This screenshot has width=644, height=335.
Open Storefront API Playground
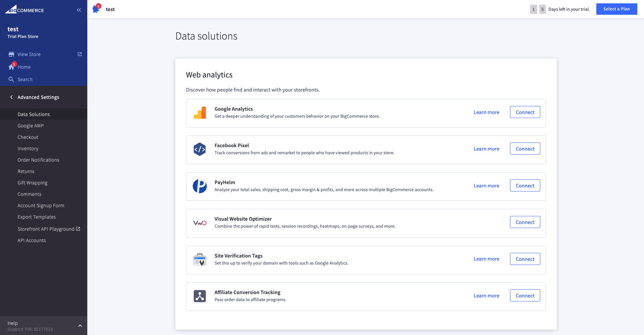point(46,229)
